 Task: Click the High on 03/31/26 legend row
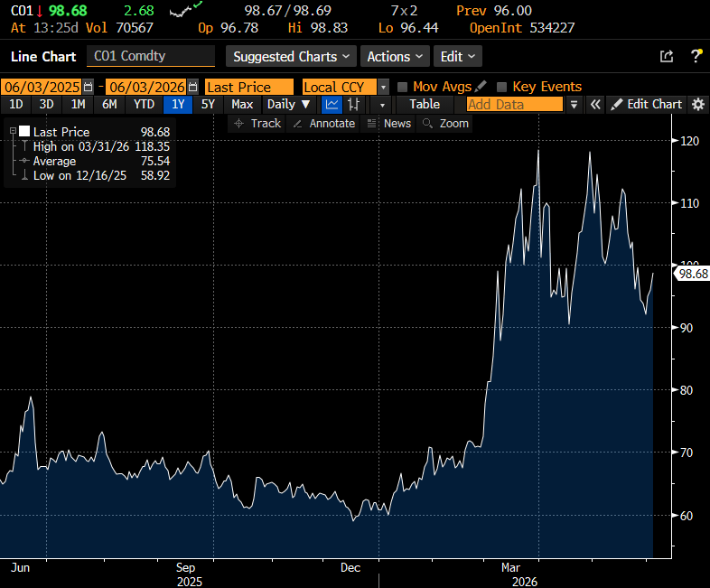(97, 146)
